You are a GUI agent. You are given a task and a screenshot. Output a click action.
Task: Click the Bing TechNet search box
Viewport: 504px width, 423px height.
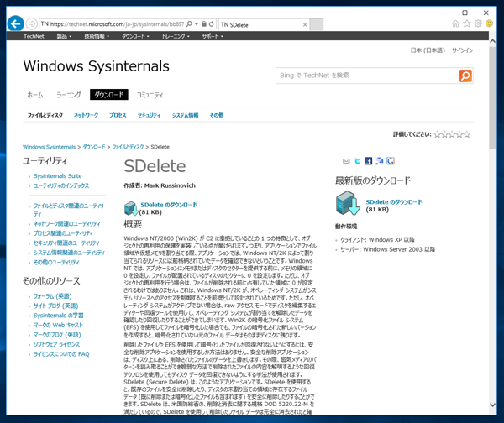pyautogui.click(x=367, y=76)
